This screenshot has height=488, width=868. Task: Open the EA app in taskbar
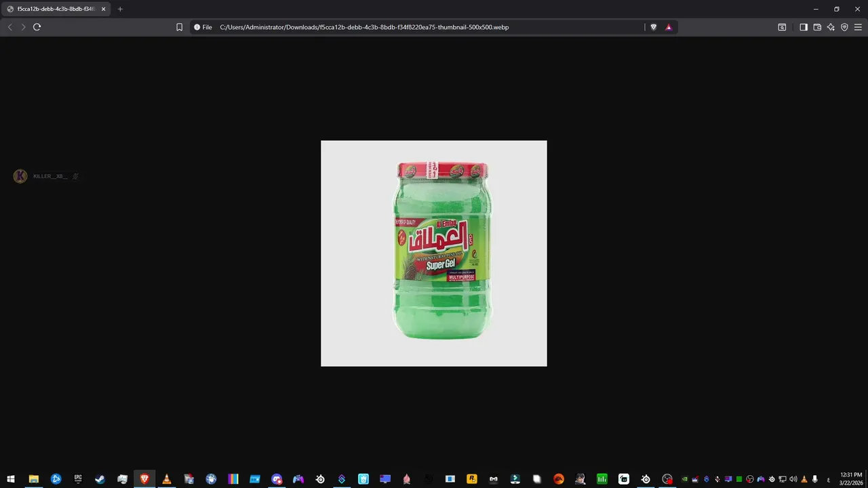(x=559, y=479)
